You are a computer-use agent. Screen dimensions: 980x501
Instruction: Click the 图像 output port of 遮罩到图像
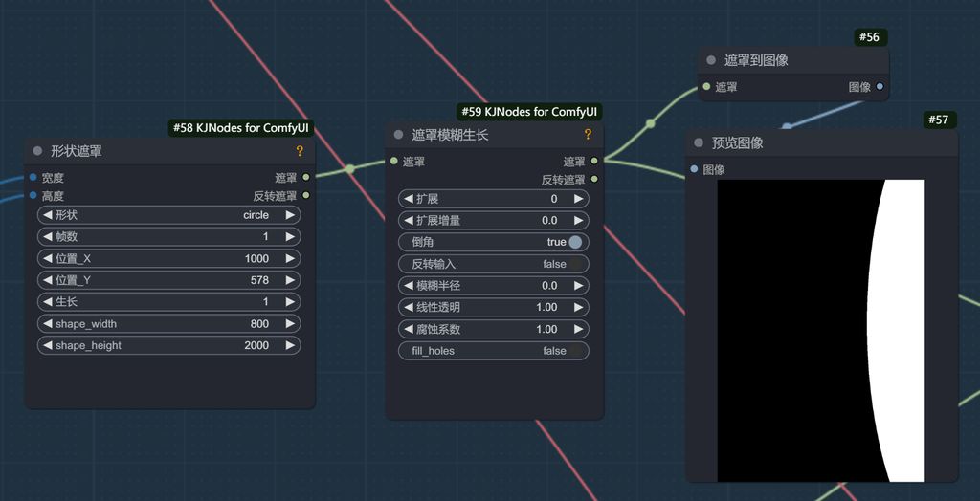880,87
